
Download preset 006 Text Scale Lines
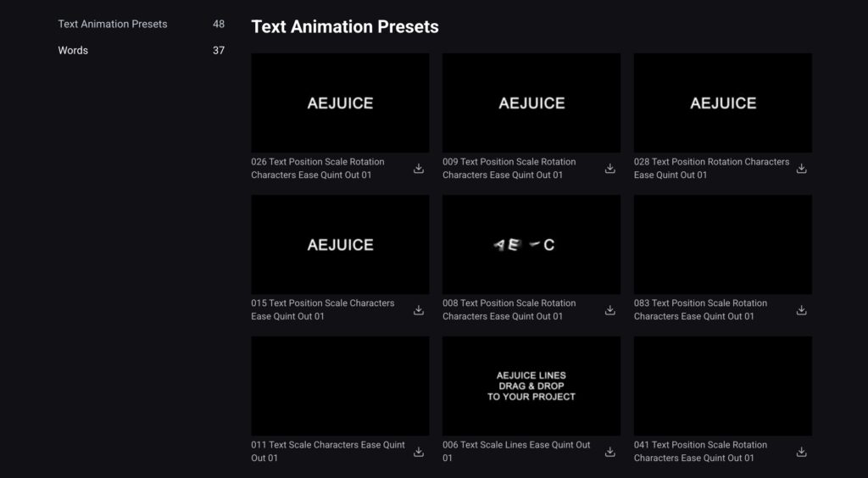(x=610, y=452)
